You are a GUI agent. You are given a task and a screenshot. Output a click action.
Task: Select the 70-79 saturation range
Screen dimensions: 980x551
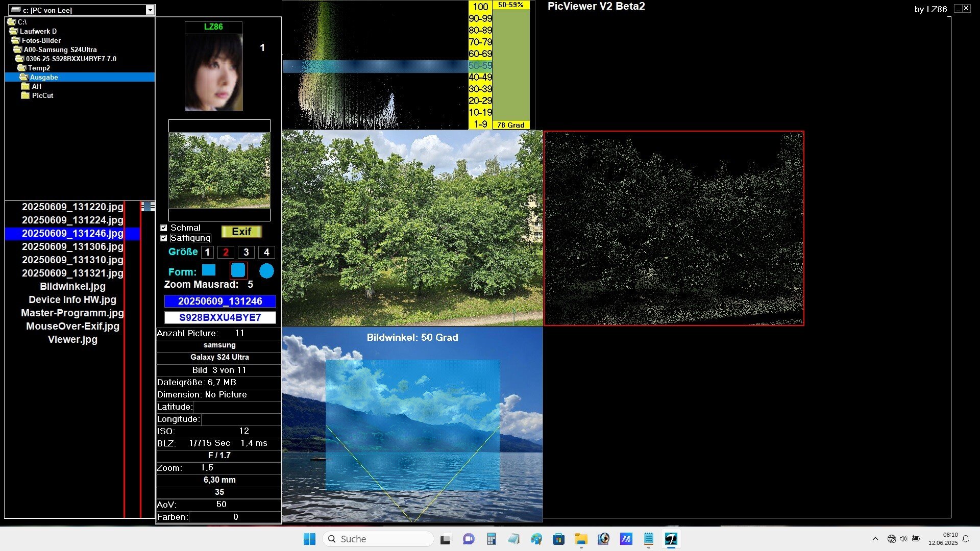480,42
